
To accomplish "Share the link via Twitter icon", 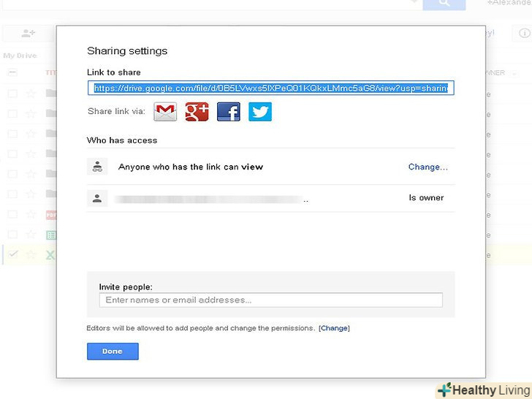I will click(x=259, y=112).
